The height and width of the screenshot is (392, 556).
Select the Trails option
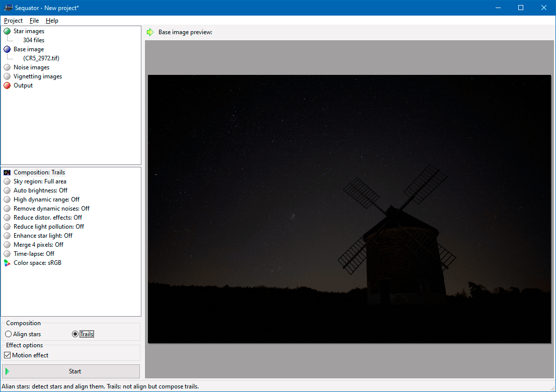coord(75,334)
